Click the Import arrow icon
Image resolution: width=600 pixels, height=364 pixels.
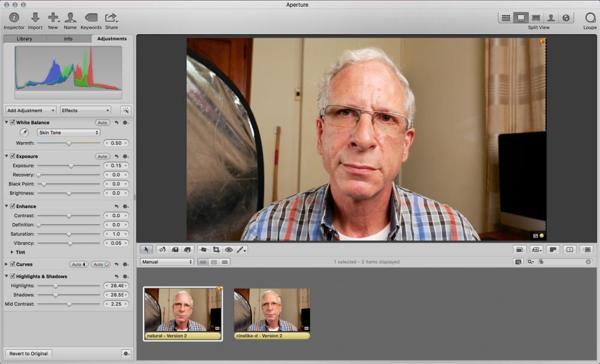pyautogui.click(x=35, y=18)
